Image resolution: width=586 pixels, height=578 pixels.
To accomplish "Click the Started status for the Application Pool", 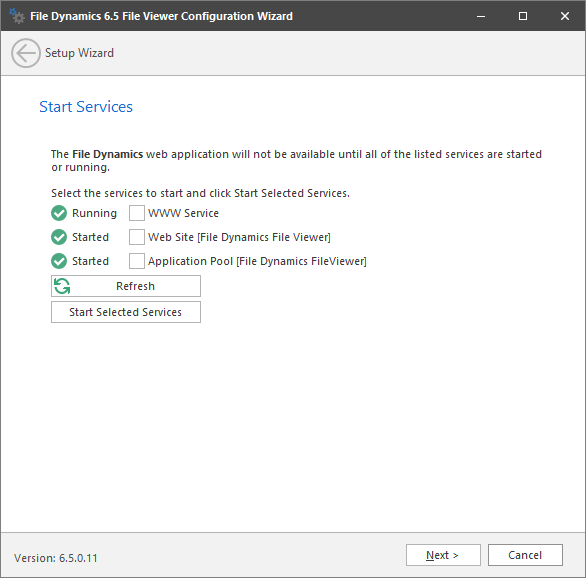I will pyautogui.click(x=90, y=261).
